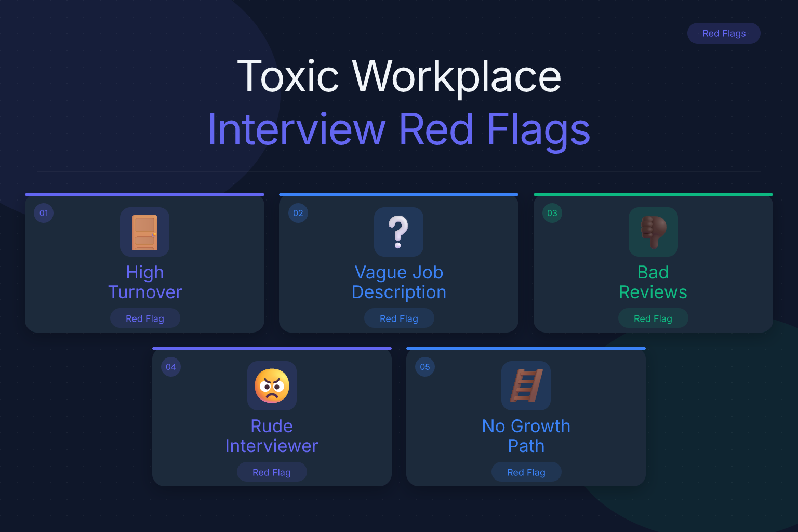Select the 04 number badge
The image size is (798, 532).
[171, 367]
